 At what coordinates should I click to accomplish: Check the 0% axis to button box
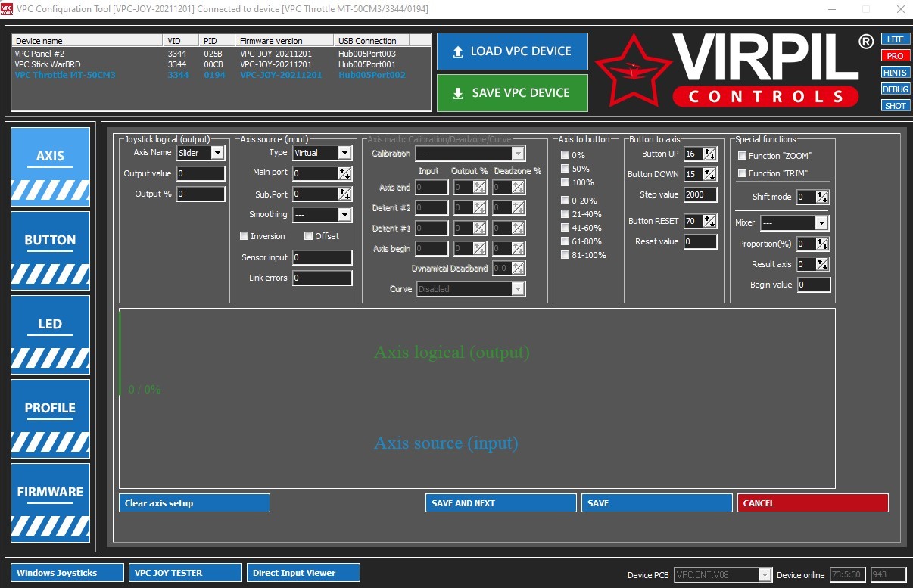click(x=565, y=155)
